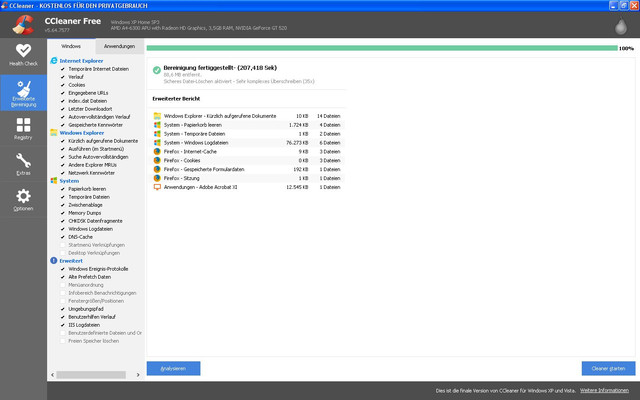The width and height of the screenshot is (640, 400).
Task: Click Firefox icon of Cookies result
Action: pyautogui.click(x=157, y=160)
